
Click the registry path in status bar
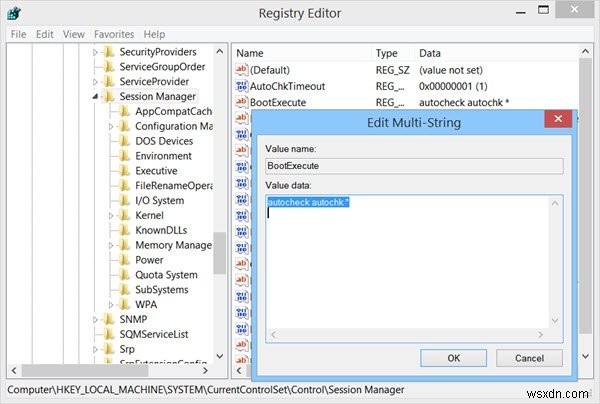(206, 390)
